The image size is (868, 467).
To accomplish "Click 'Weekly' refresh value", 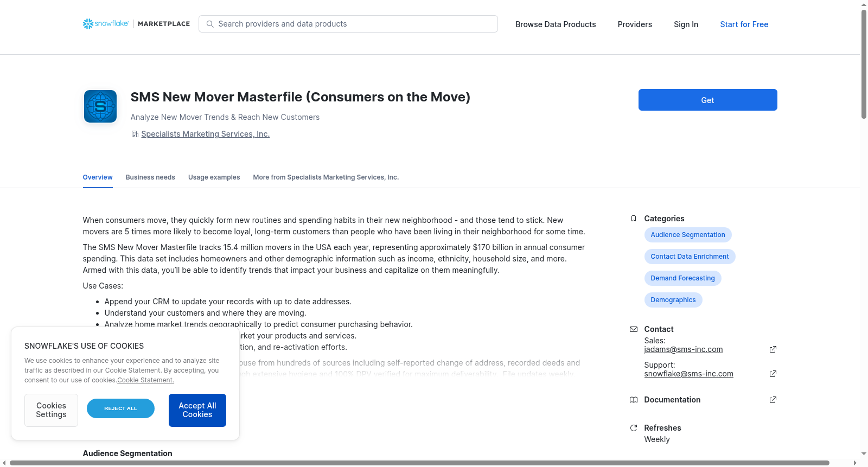I will point(656,439).
